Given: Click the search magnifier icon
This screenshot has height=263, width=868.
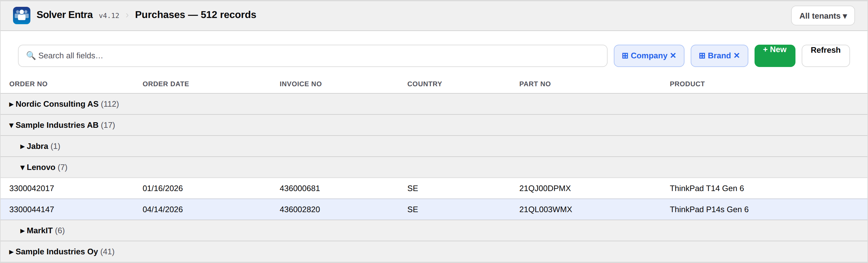Looking at the screenshot, I should [31, 56].
